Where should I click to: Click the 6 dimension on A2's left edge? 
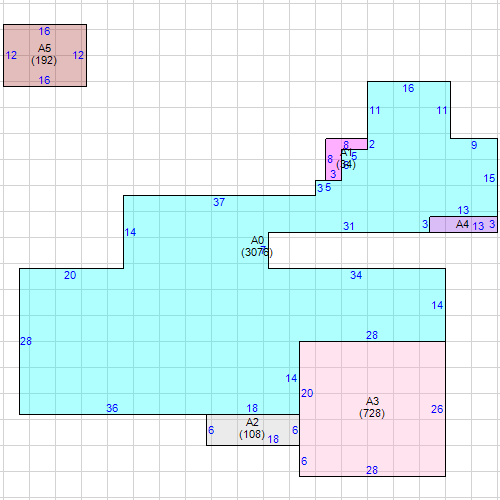211,430
